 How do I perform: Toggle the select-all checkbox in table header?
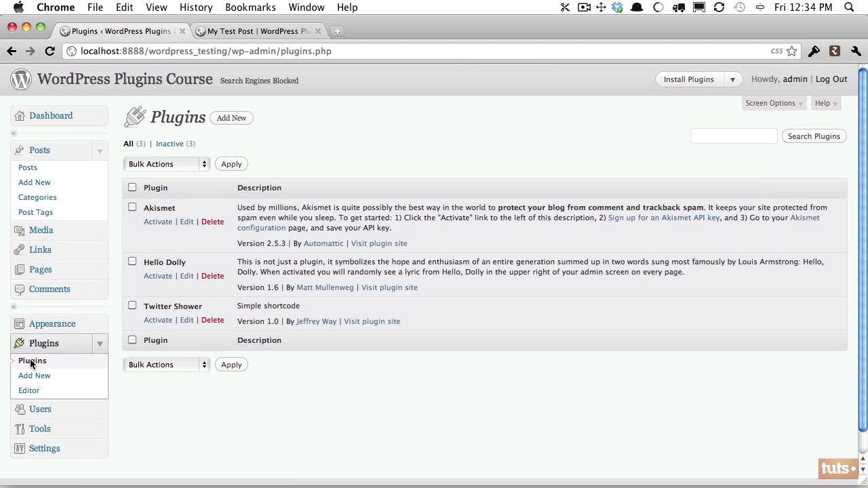[132, 187]
